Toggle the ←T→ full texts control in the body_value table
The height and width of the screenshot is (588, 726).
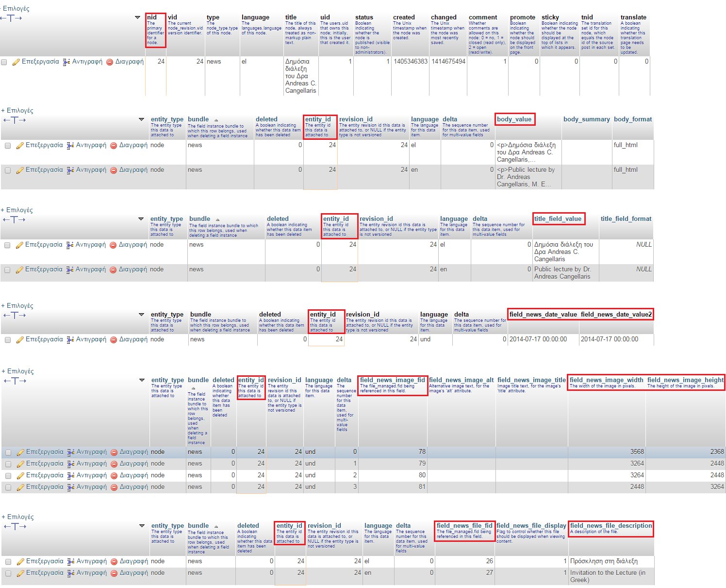(15, 120)
